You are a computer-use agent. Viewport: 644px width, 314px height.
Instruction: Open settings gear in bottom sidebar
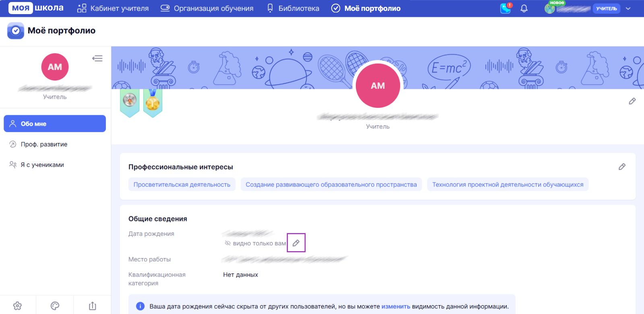click(17, 306)
